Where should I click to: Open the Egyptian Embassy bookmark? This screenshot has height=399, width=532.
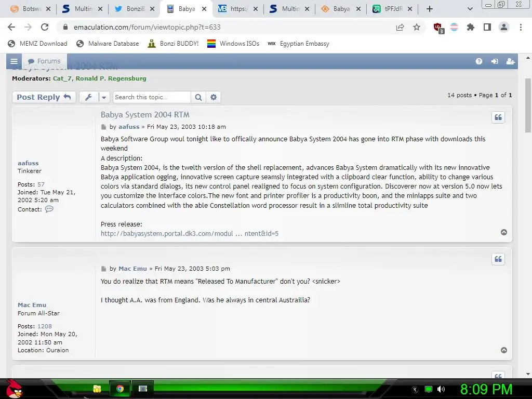point(298,44)
